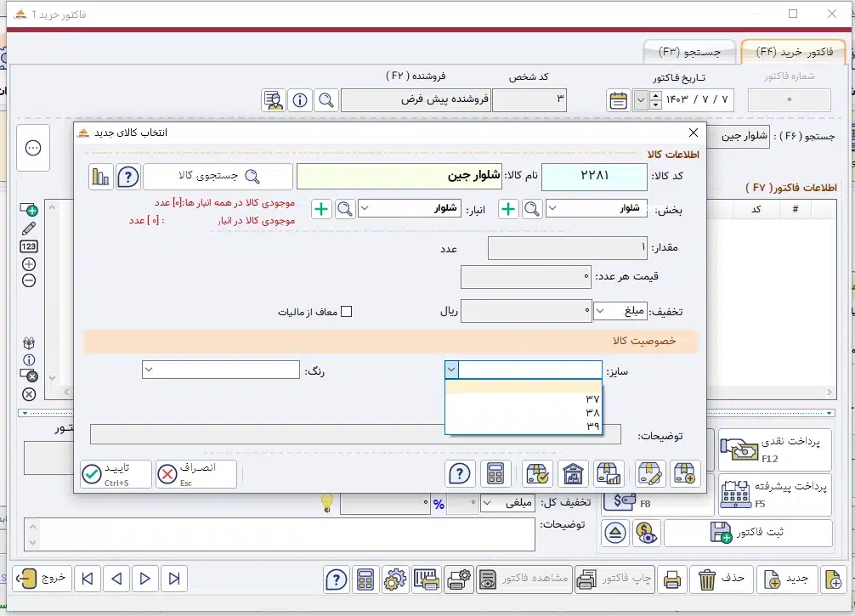Select size ۳۷ from the list
The image size is (855, 616).
pos(524,399)
